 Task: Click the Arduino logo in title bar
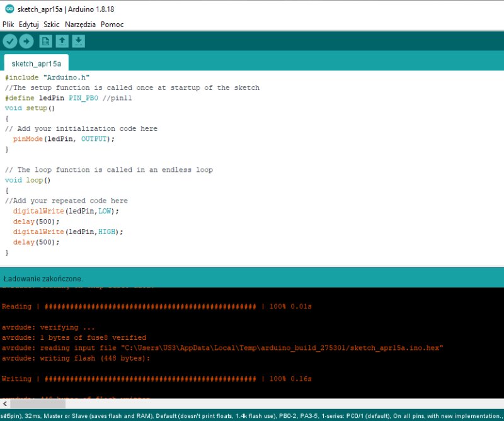click(8, 9)
